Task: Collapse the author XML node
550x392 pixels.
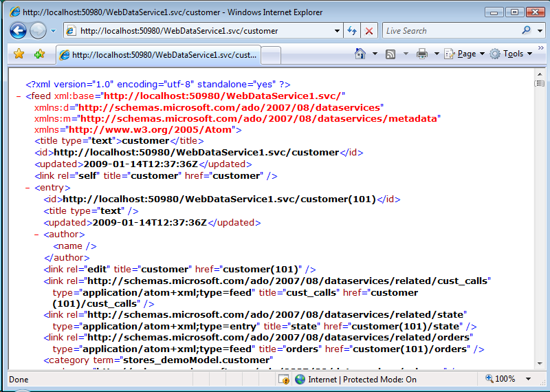Action: (36, 235)
